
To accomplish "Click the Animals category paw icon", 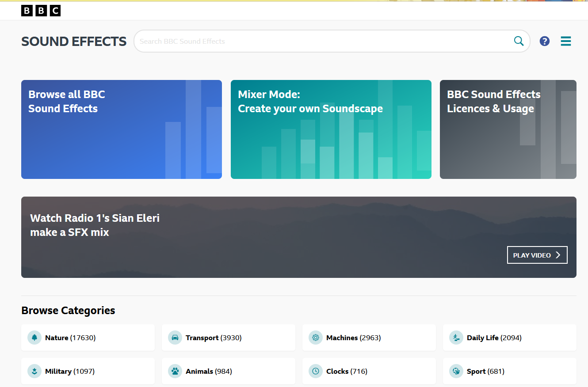I will click(x=175, y=371).
